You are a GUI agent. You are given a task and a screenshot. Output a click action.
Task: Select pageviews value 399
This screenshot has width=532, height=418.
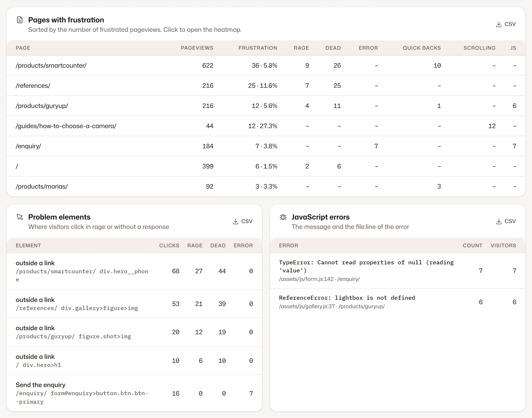coord(208,166)
